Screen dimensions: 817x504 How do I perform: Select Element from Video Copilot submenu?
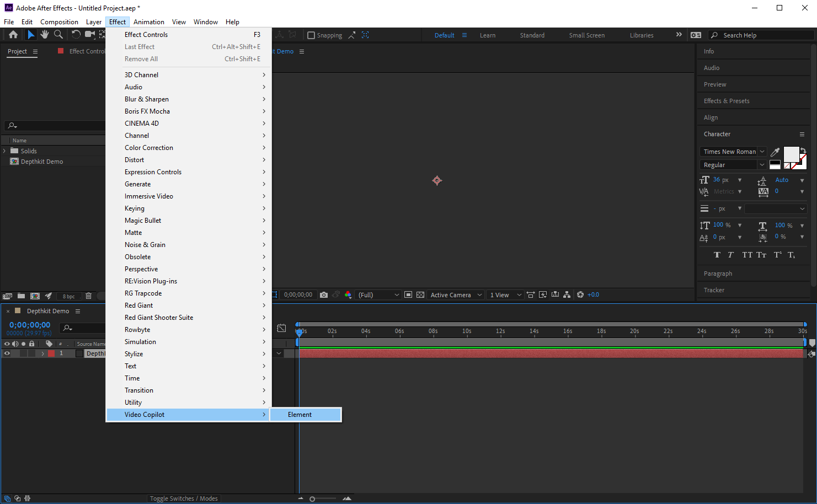point(300,415)
